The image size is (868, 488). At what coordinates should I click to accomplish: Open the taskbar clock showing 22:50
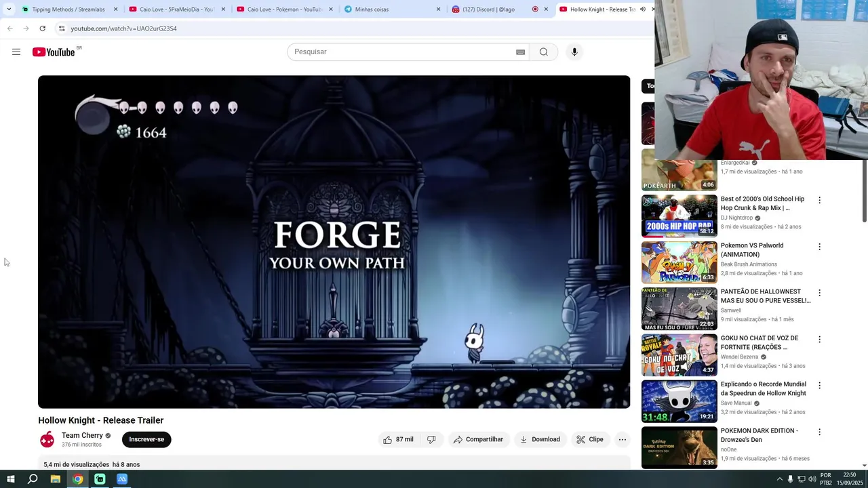(849, 479)
